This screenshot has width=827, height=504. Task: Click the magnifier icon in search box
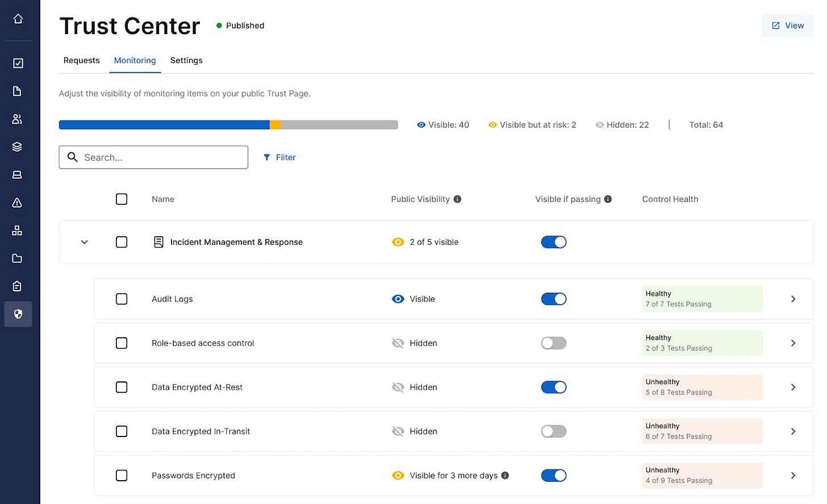click(73, 157)
